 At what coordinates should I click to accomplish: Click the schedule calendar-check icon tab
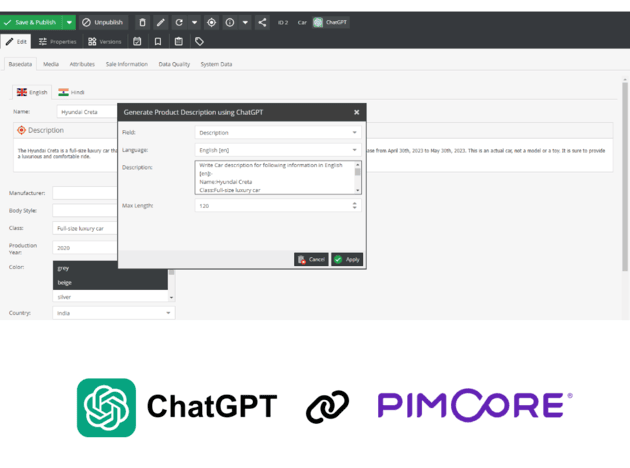pos(137,41)
